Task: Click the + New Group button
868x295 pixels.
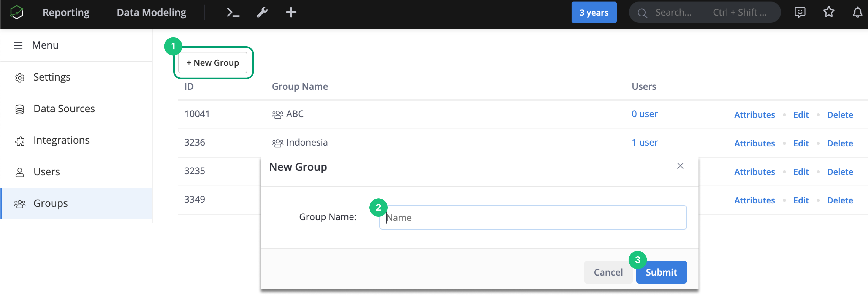Action: pyautogui.click(x=213, y=63)
